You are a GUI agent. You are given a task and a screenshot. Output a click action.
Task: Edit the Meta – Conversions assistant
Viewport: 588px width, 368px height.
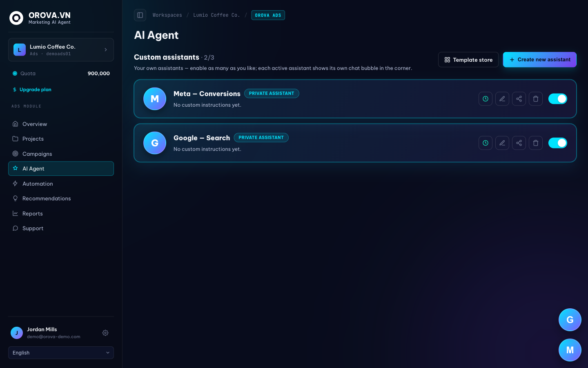point(502,99)
